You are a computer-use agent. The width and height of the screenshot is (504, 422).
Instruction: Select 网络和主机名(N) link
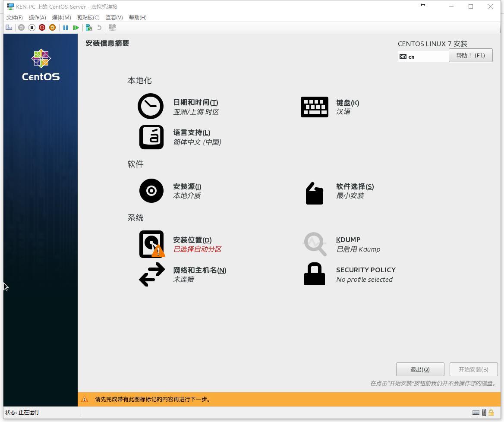(200, 270)
